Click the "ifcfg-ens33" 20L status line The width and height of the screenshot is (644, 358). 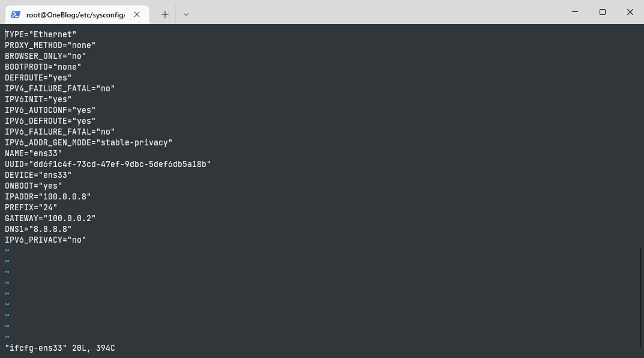pyautogui.click(x=60, y=348)
